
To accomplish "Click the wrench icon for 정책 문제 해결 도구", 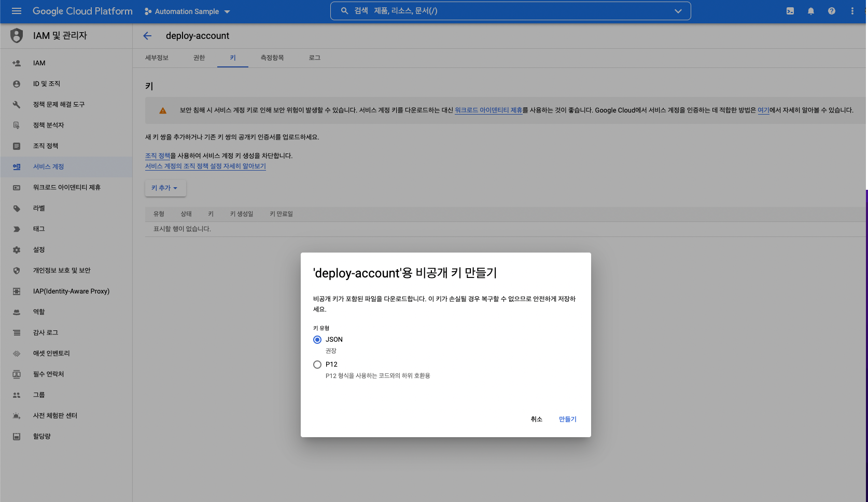I will (x=17, y=105).
